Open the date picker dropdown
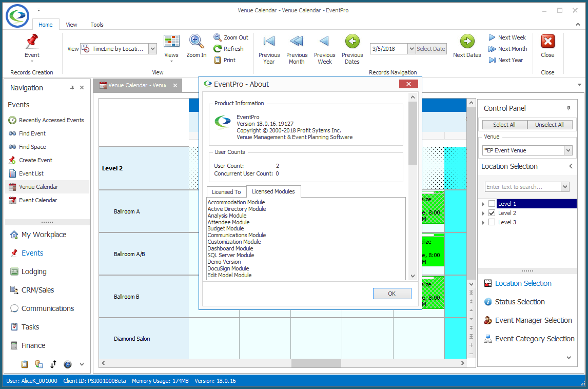Screen dimensions: 588x389 [x=411, y=49]
